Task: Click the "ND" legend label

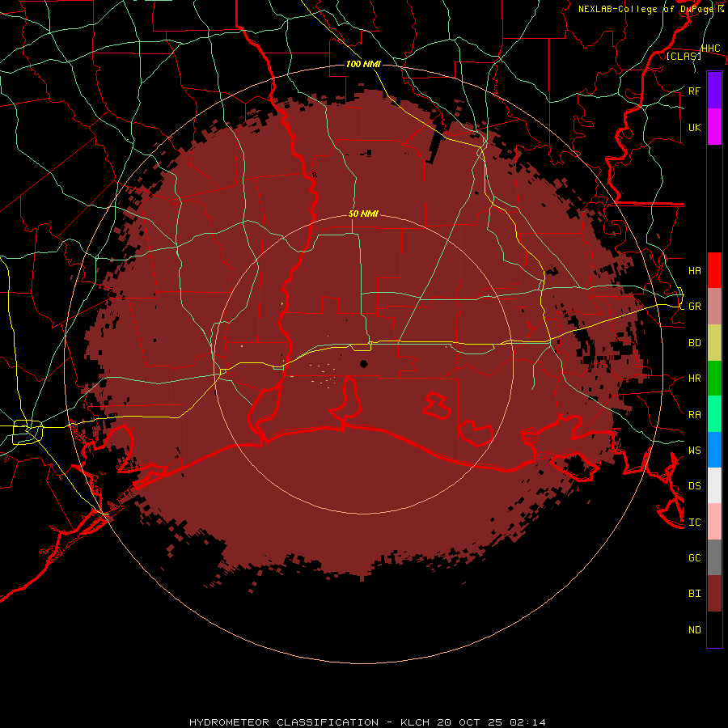Action: tap(694, 630)
